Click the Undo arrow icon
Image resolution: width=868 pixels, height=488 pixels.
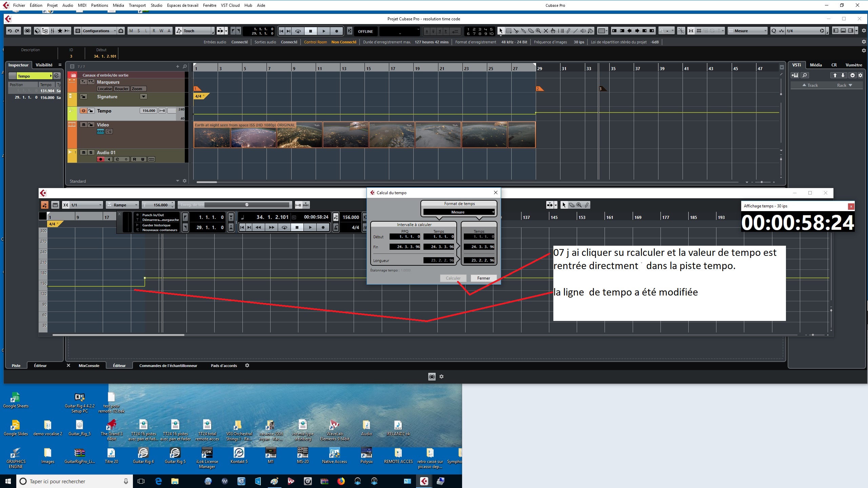click(x=10, y=31)
